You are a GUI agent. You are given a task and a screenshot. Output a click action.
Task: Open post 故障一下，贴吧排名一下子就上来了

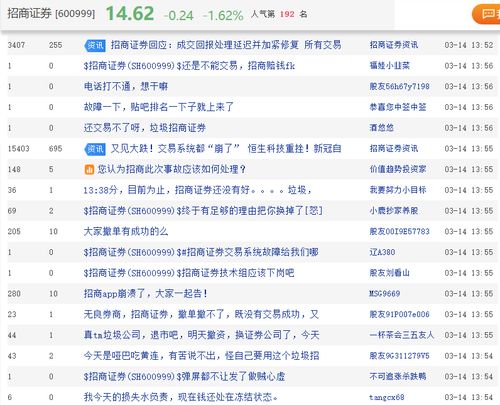click(x=159, y=107)
